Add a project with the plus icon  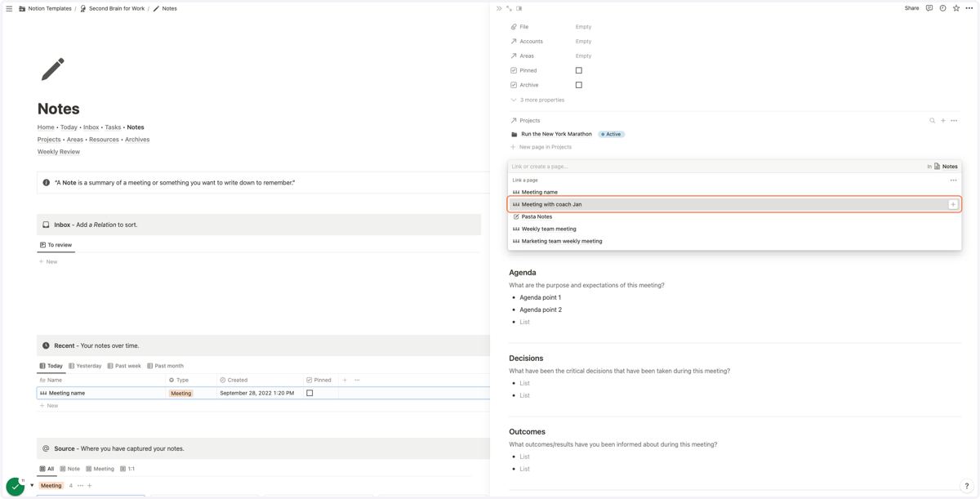[943, 121]
